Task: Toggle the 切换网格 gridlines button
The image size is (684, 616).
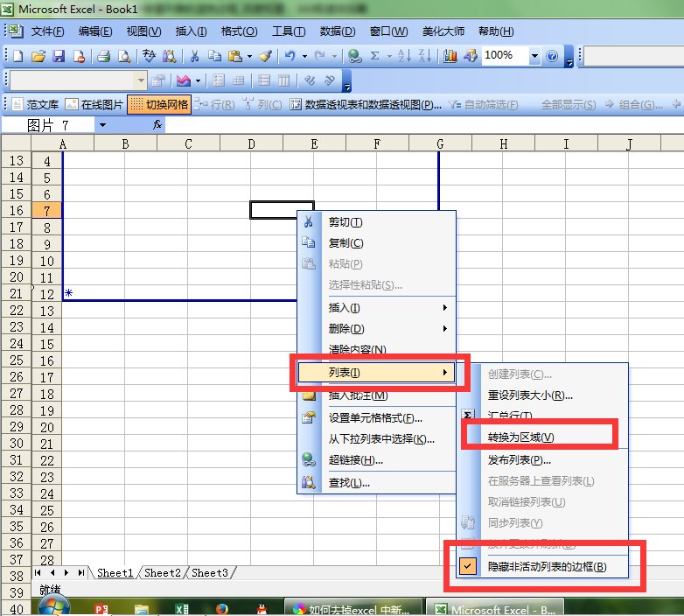Action: pyautogui.click(x=159, y=105)
